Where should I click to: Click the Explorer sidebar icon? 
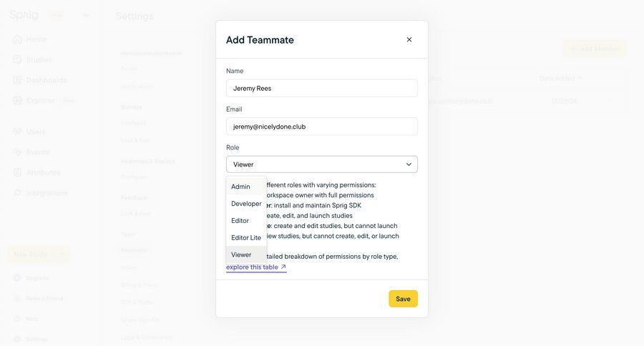coord(17,101)
